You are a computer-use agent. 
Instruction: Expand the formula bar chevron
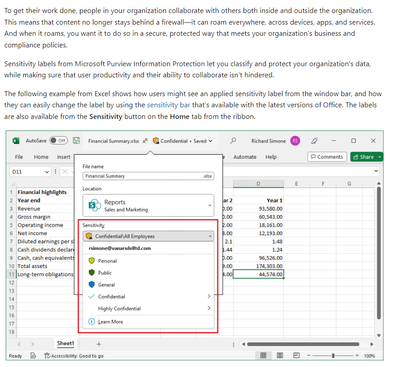click(376, 171)
